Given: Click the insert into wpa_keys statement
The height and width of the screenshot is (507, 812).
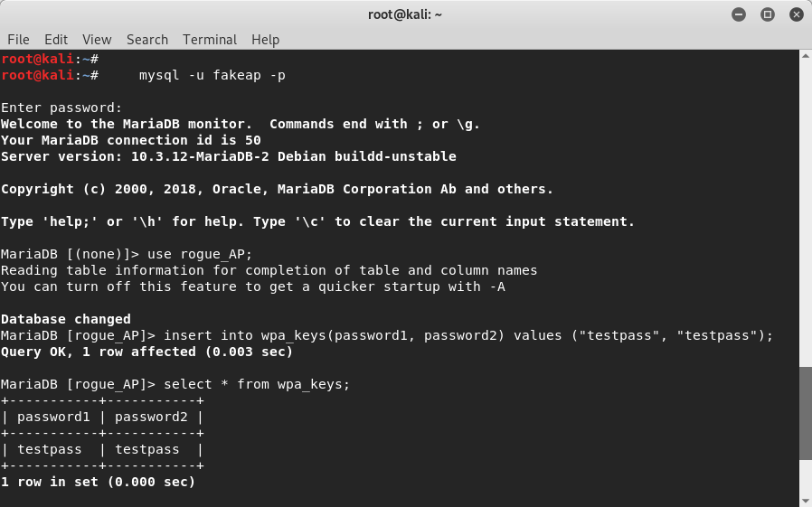Looking at the screenshot, I should (x=468, y=336).
